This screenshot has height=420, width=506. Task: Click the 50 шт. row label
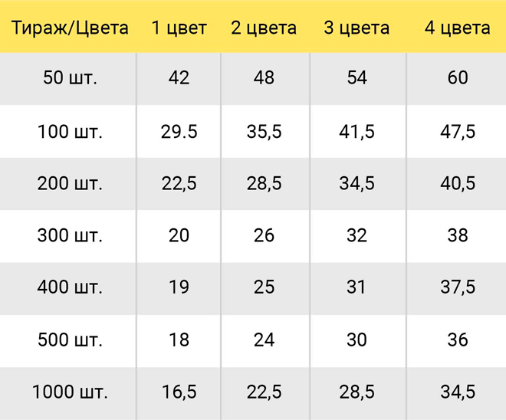point(70,77)
